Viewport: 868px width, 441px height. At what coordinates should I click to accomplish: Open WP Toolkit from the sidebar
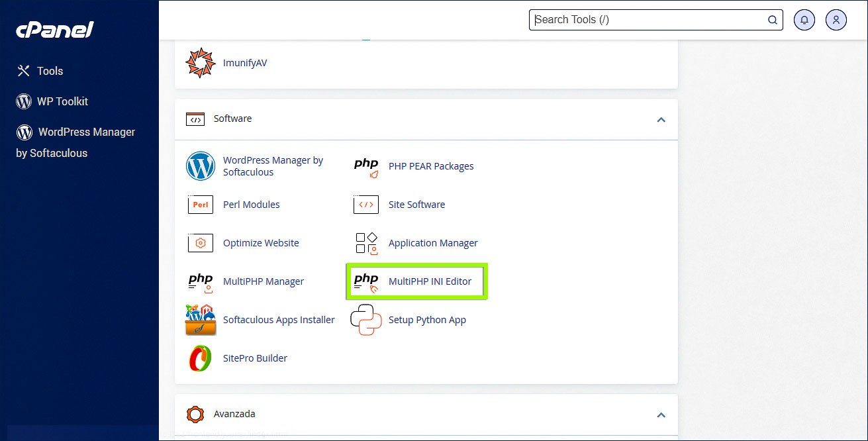tap(63, 101)
